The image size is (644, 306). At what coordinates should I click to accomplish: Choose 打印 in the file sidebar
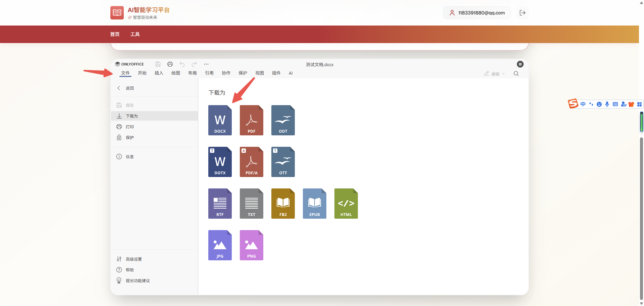pyautogui.click(x=154, y=127)
